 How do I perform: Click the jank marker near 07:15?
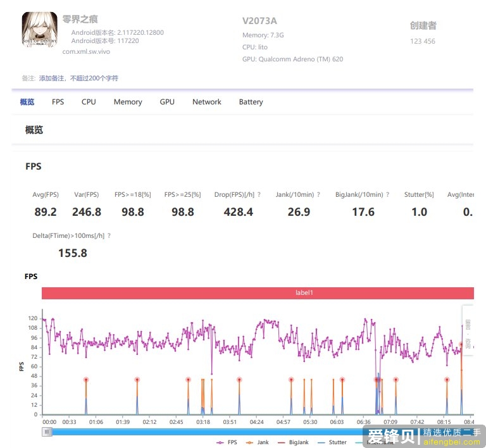click(396, 380)
